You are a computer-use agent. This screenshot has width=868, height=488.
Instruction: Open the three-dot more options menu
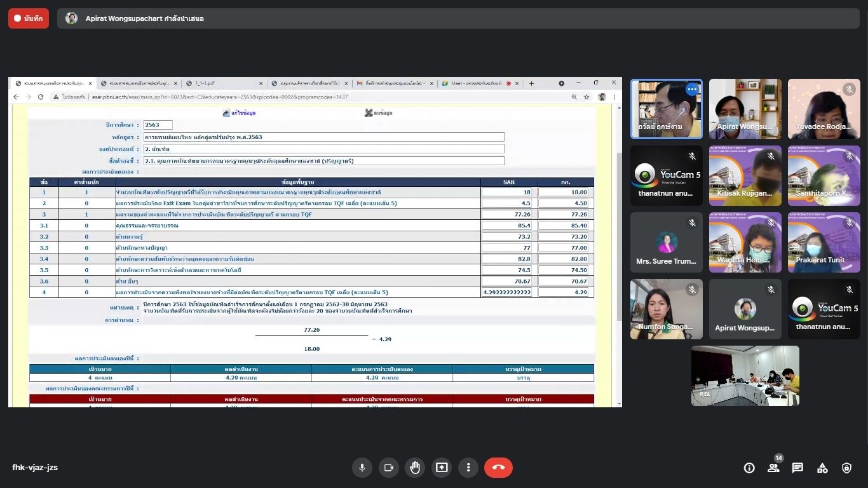coord(468,468)
